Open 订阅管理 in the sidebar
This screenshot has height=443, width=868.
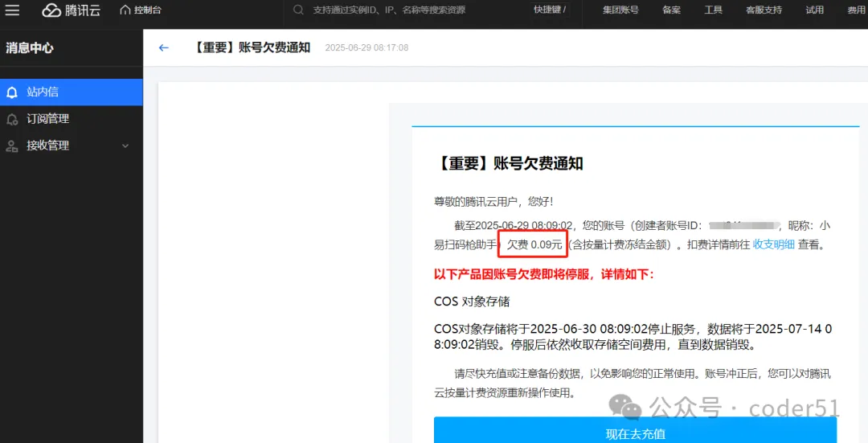pos(72,118)
